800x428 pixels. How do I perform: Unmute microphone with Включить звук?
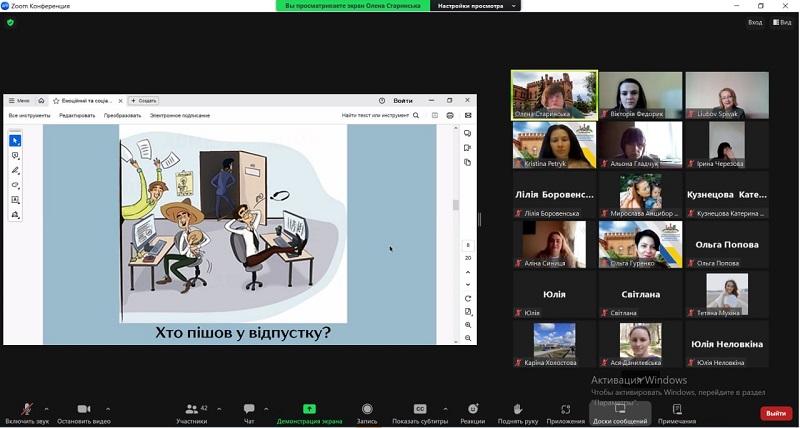click(x=26, y=410)
